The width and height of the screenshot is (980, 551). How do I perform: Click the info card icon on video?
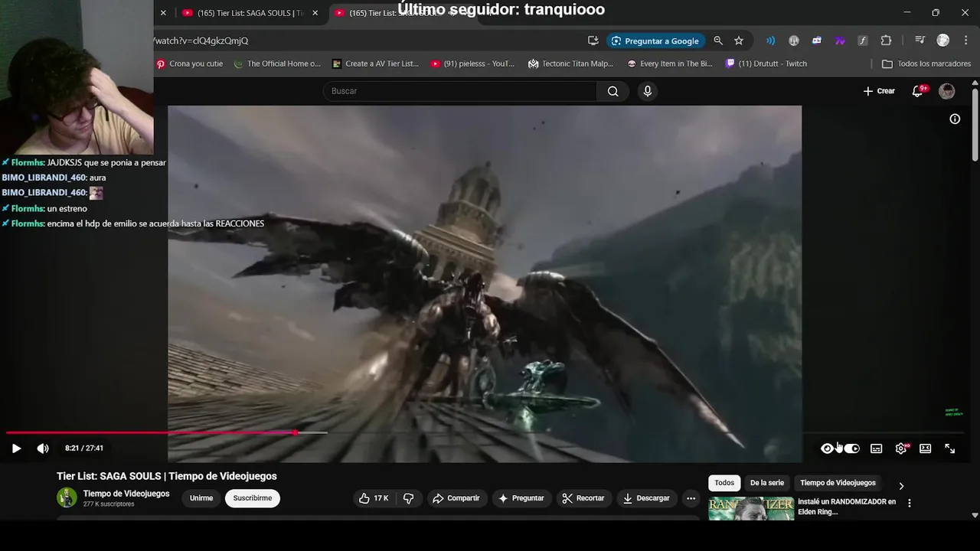[x=955, y=119]
